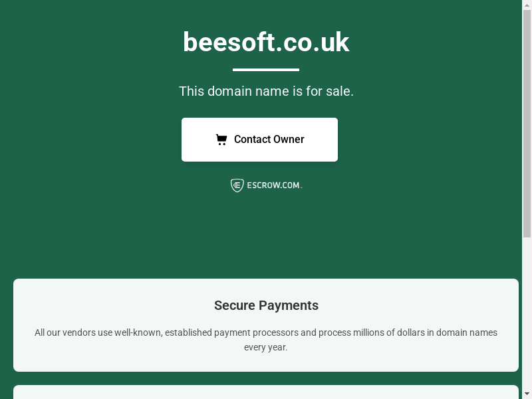Screen dimensions: 532x399
Task: Click the Escrow.com shield logo icon
Action: pos(237,186)
